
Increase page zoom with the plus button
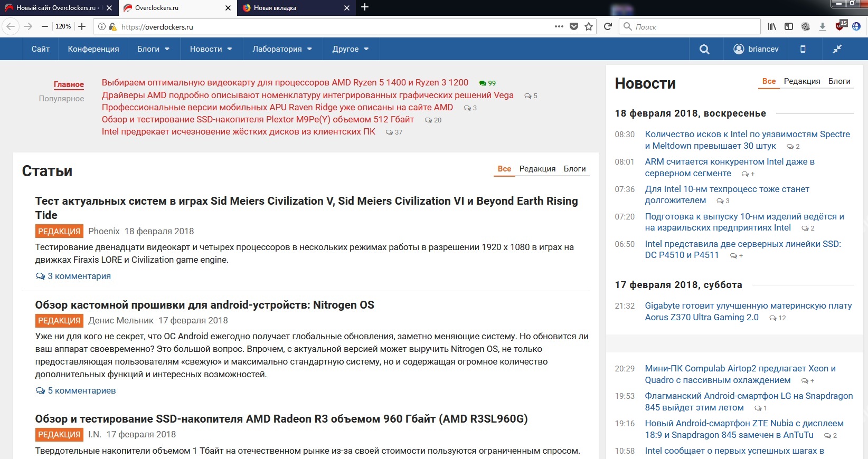[82, 26]
